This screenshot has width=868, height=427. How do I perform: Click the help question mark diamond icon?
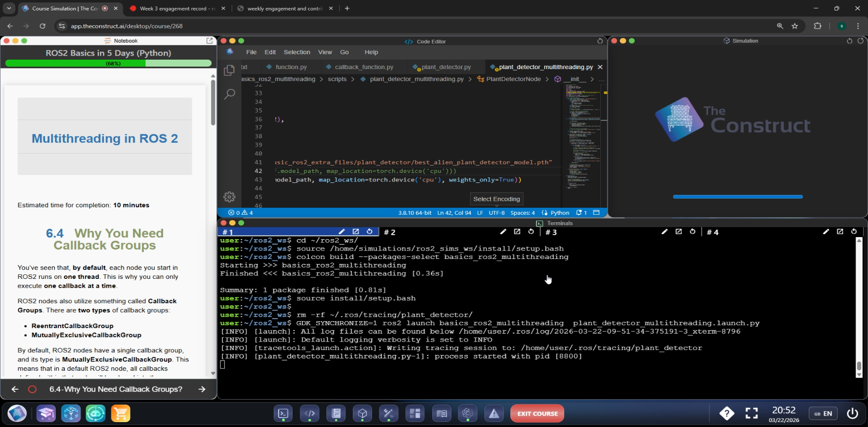[x=727, y=413]
